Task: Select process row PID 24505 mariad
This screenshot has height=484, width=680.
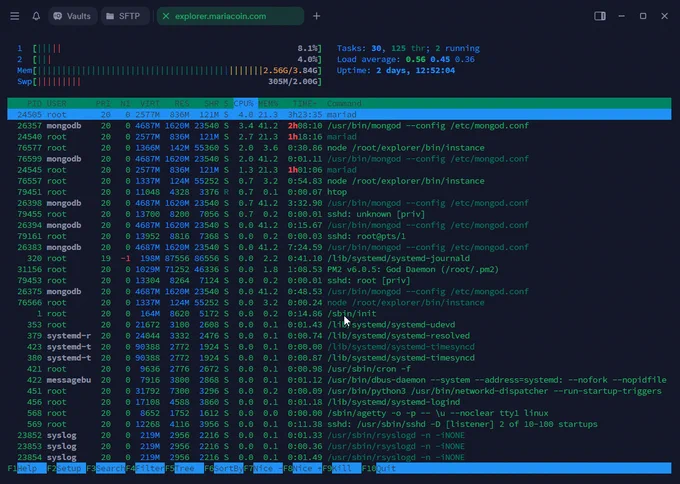Action: 339,114
